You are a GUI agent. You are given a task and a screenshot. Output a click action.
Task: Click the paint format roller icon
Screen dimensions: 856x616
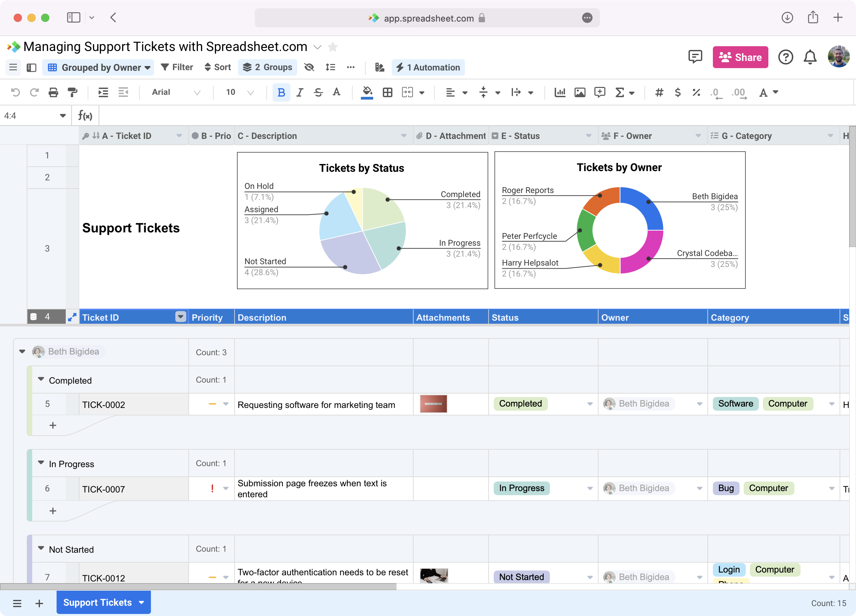(x=72, y=92)
